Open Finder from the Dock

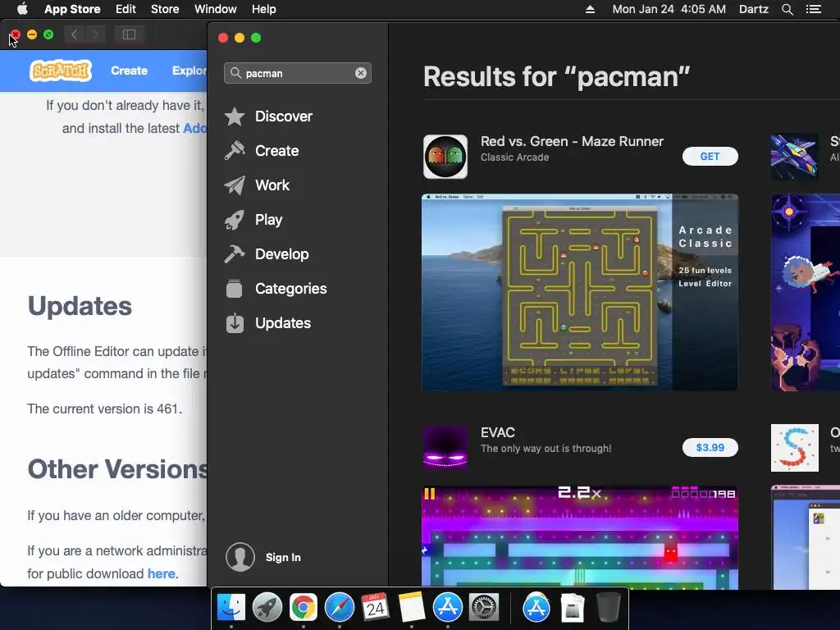pos(231,608)
